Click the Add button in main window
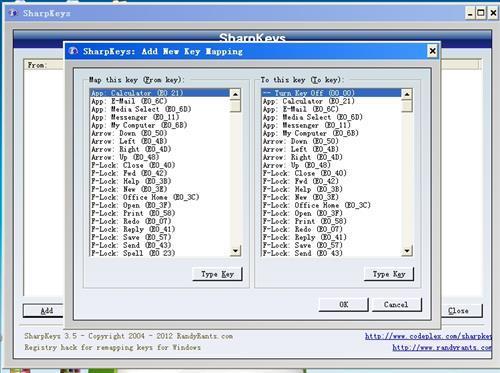The height and width of the screenshot is (373, 500). (43, 311)
